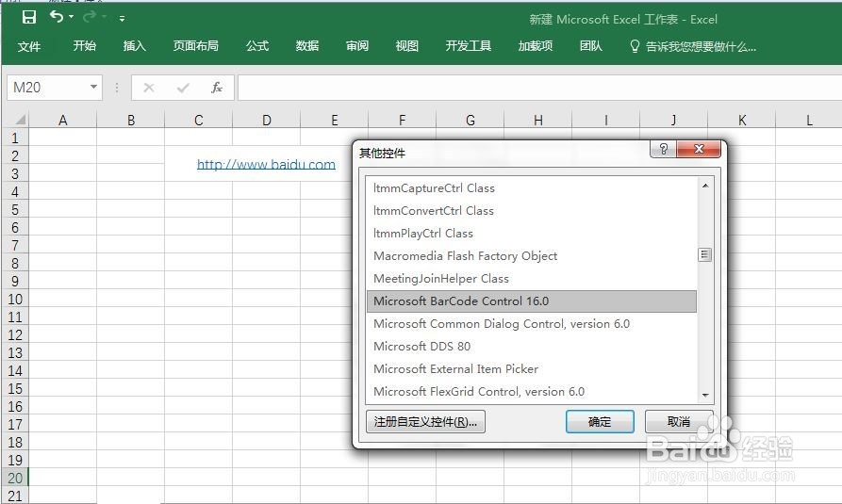
Task: Open the 加载项 tab
Action: tap(536, 46)
